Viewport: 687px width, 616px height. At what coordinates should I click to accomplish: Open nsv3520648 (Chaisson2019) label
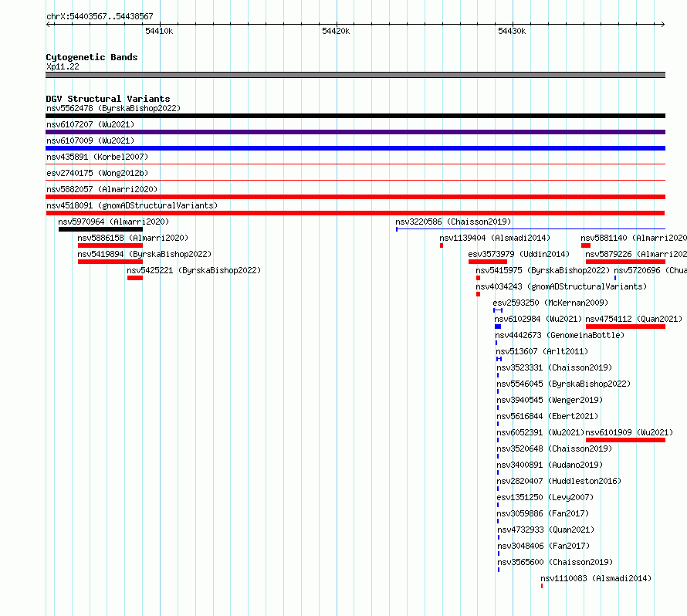[554, 448]
